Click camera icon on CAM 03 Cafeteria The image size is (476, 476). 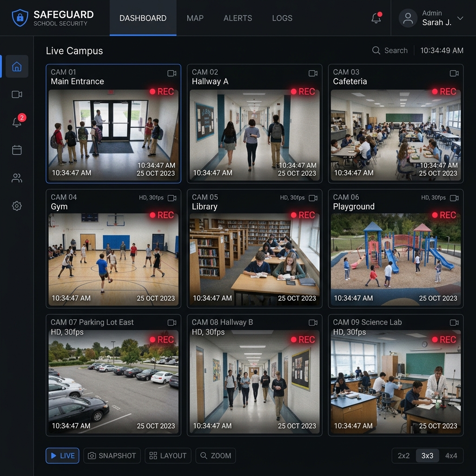(x=454, y=73)
